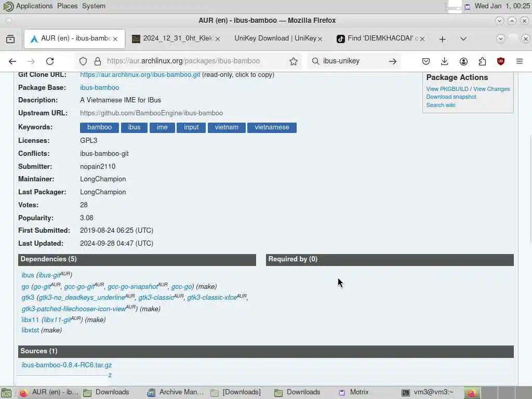
Task: Open the gtk3 dependency link
Action: [x=28, y=298]
